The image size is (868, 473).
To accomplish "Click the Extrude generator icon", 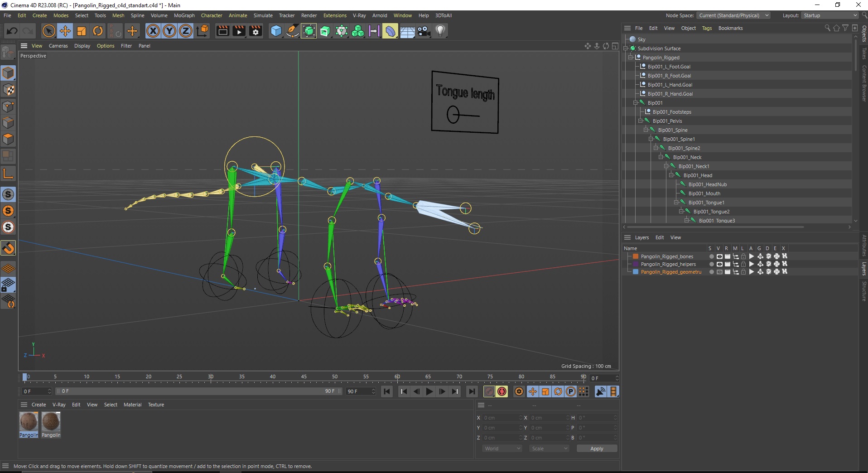I will tap(325, 31).
